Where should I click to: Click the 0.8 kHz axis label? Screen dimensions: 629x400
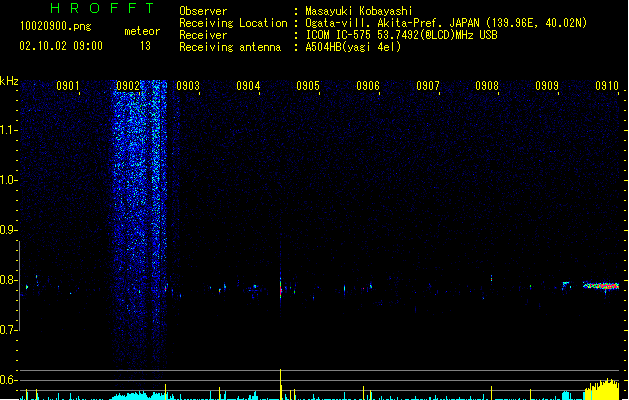(x=8, y=280)
